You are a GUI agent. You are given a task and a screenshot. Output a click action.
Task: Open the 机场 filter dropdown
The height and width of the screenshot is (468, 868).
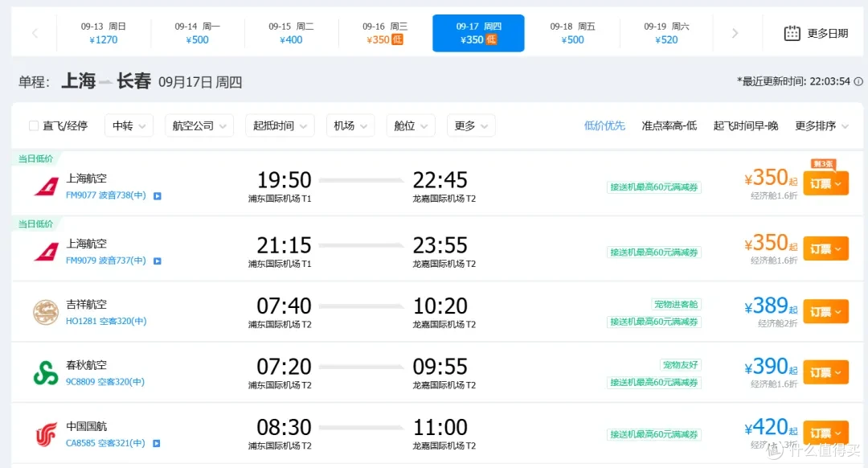click(350, 125)
